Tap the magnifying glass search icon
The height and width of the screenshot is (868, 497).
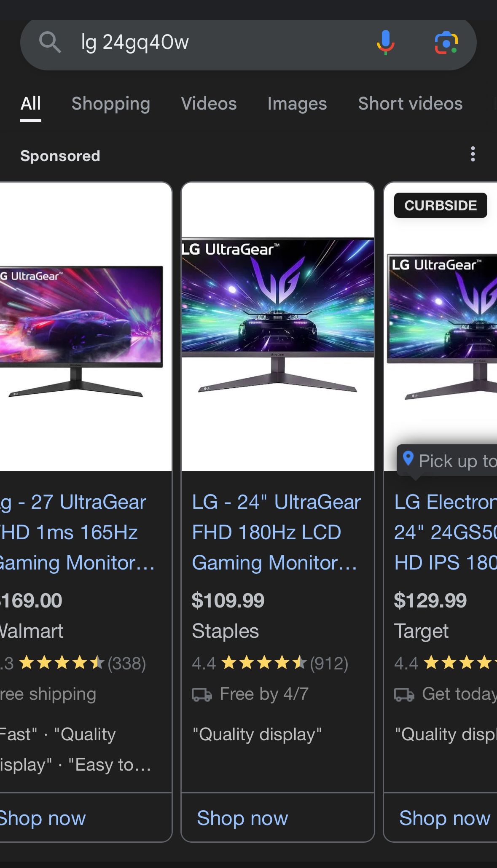tap(50, 42)
